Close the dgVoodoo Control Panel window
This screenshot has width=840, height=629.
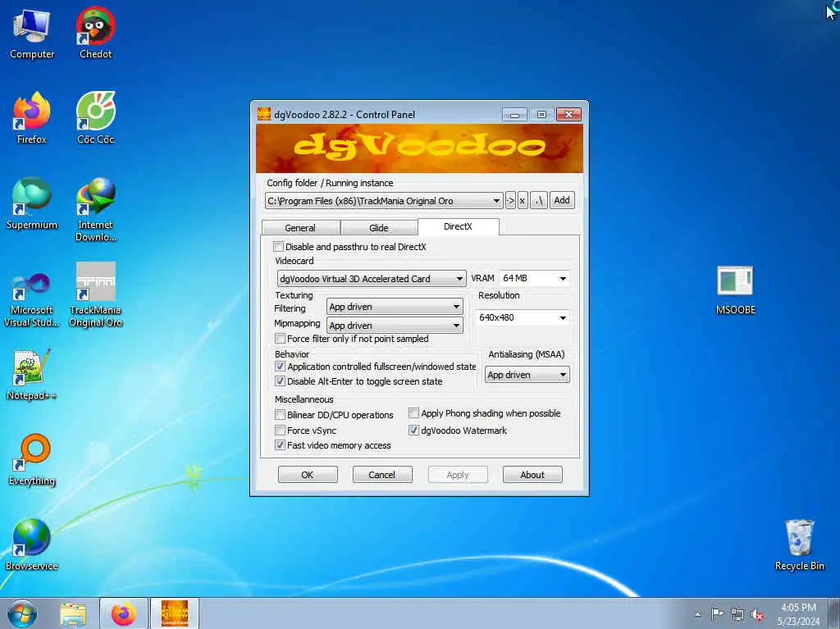click(x=569, y=114)
